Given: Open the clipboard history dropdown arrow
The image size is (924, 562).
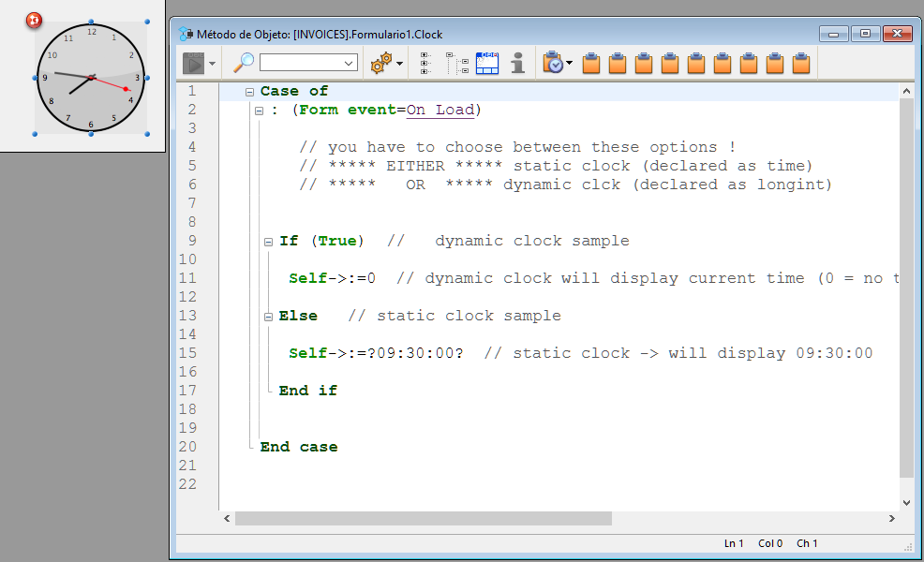Looking at the screenshot, I should 570,64.
